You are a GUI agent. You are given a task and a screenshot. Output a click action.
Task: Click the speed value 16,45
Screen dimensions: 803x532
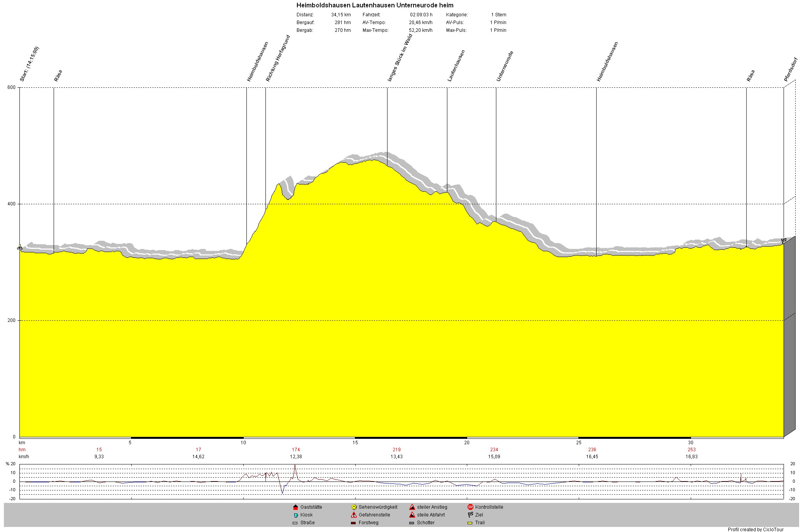click(x=592, y=457)
